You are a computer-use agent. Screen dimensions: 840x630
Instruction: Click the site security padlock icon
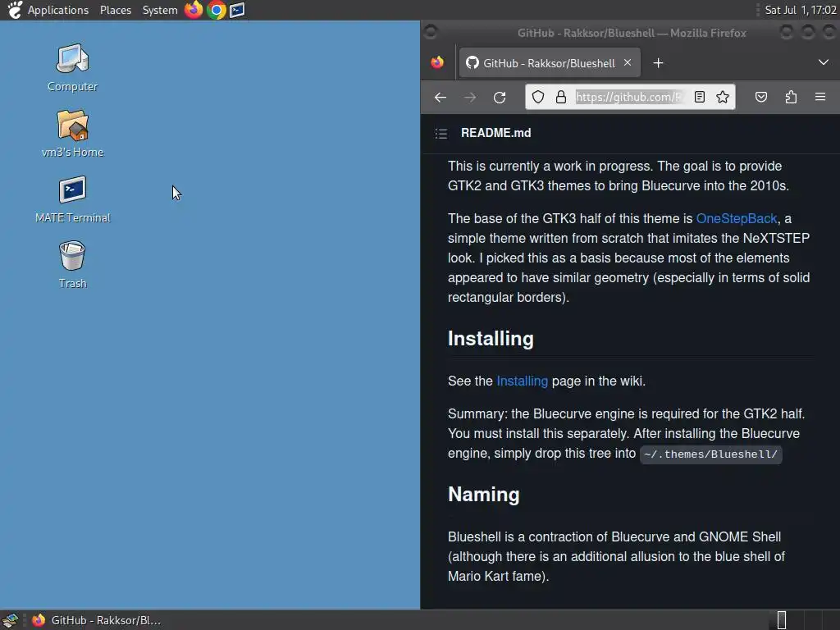coord(561,97)
